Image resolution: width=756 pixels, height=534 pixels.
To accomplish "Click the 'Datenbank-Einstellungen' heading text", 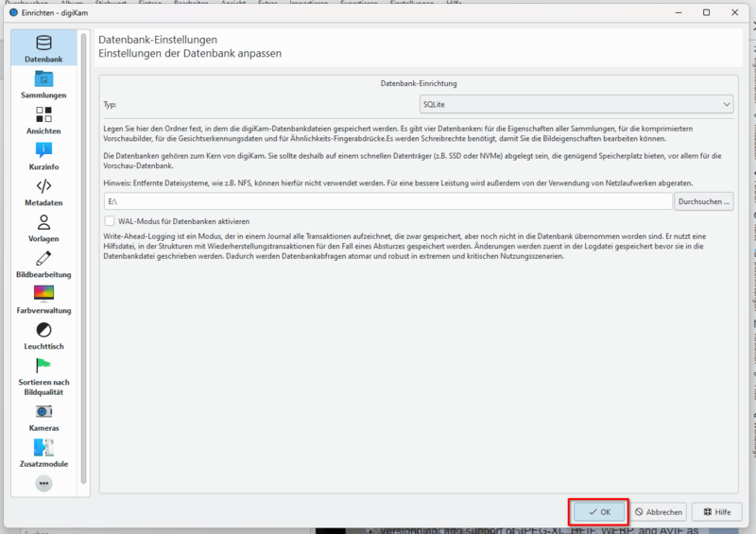I will pos(158,40).
